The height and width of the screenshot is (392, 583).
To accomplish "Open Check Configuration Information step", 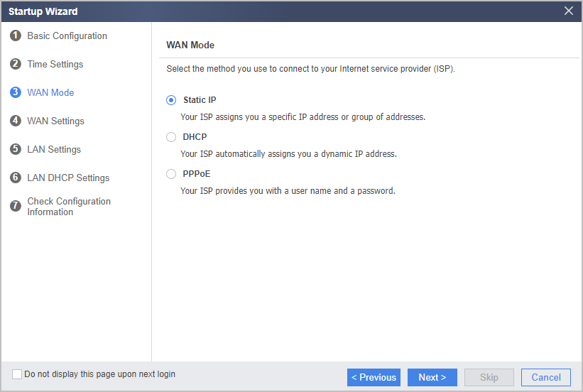I will coord(69,207).
